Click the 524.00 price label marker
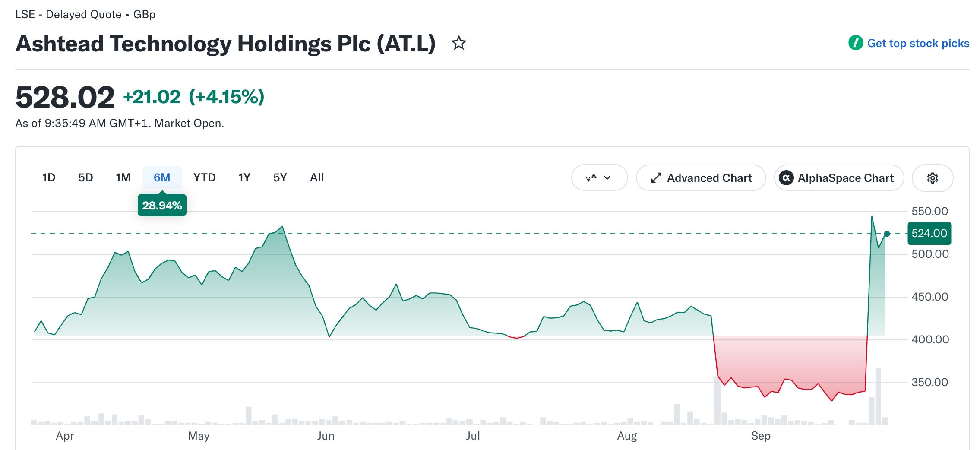The image size is (980, 450). [929, 234]
